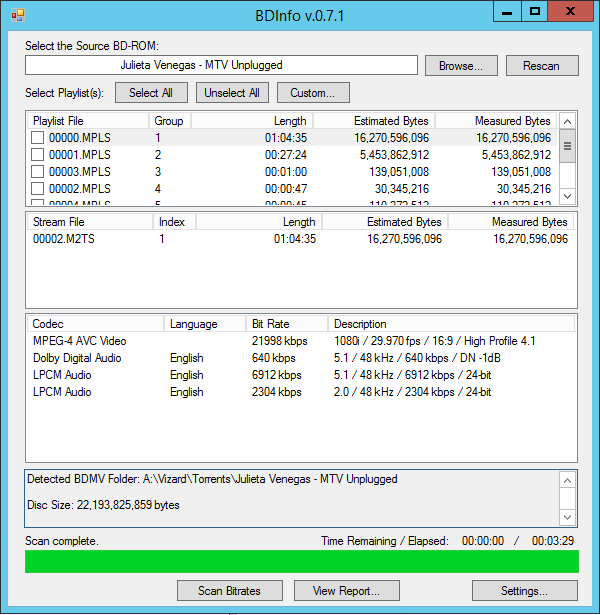Click the 00:03:29 elapsed time value
This screenshot has width=600, height=615.
tap(553, 541)
